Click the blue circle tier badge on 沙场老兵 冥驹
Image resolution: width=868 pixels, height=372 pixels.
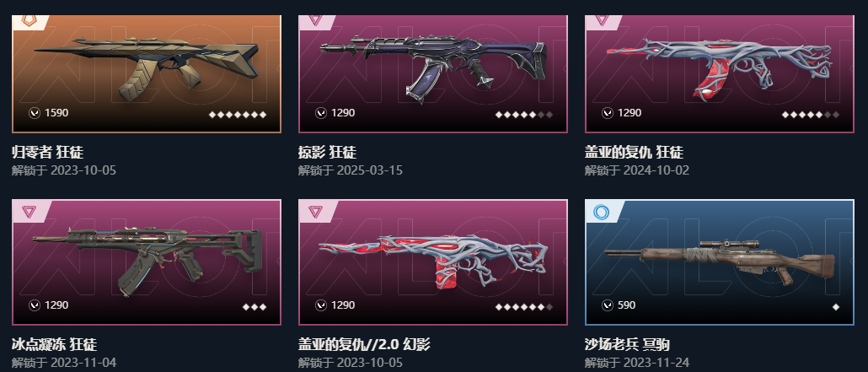click(x=601, y=212)
